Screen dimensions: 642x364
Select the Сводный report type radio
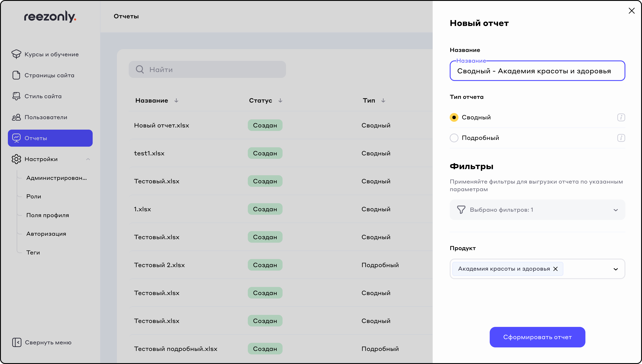(454, 117)
